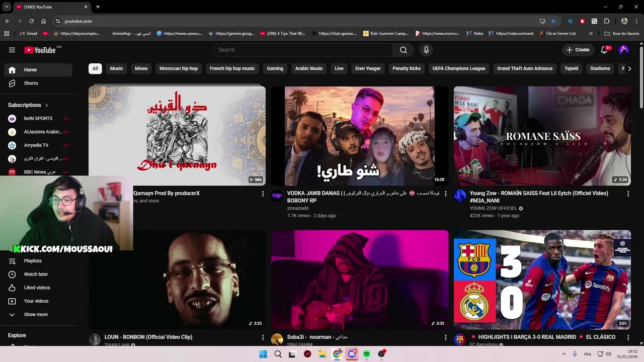
Task: Open Discord from the taskbar
Action: [x=352, y=354]
